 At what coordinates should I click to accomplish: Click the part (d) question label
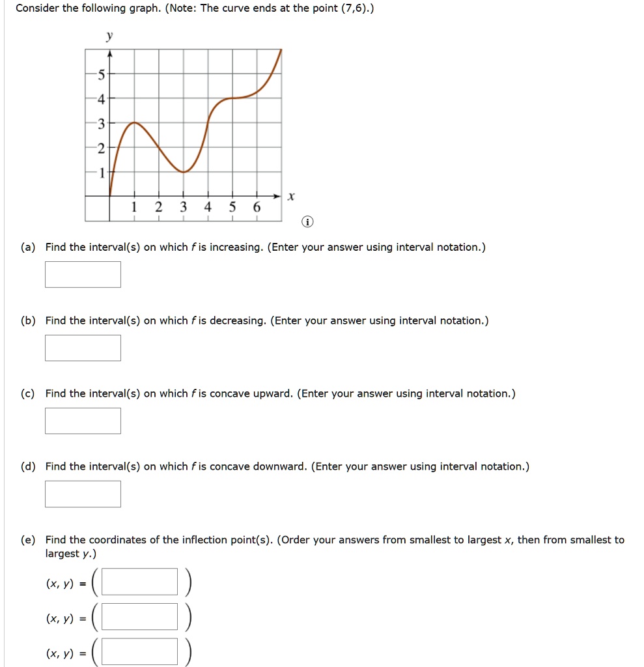(x=28, y=466)
